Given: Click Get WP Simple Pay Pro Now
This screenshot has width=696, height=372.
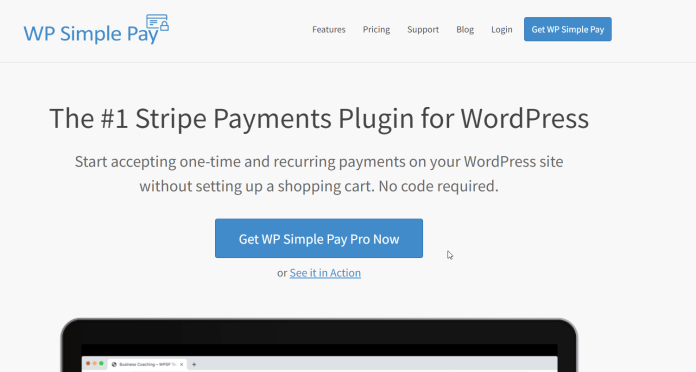Looking at the screenshot, I should click(319, 238).
